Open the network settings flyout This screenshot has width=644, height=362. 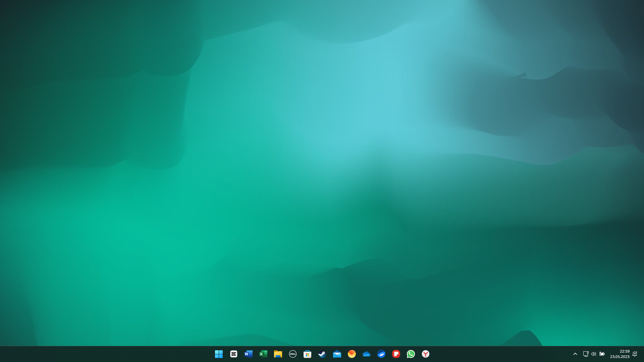[586, 354]
